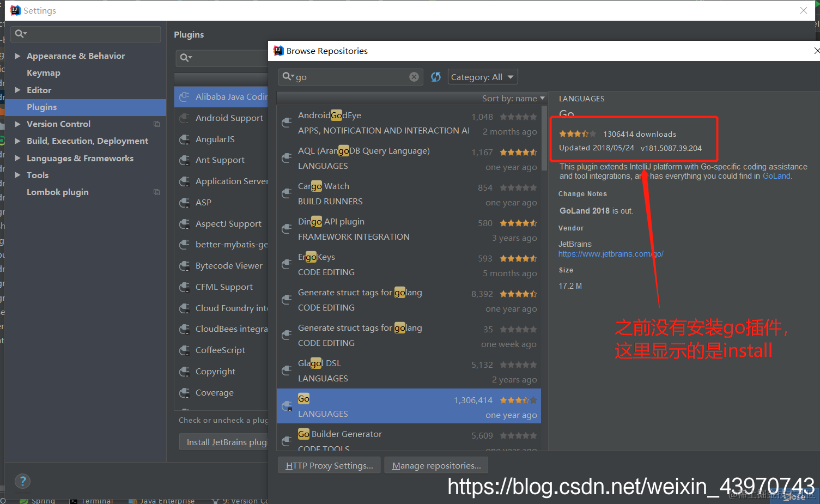The image size is (820, 504).
Task: Select Glagol DSL plugin row
Action: tap(409, 371)
